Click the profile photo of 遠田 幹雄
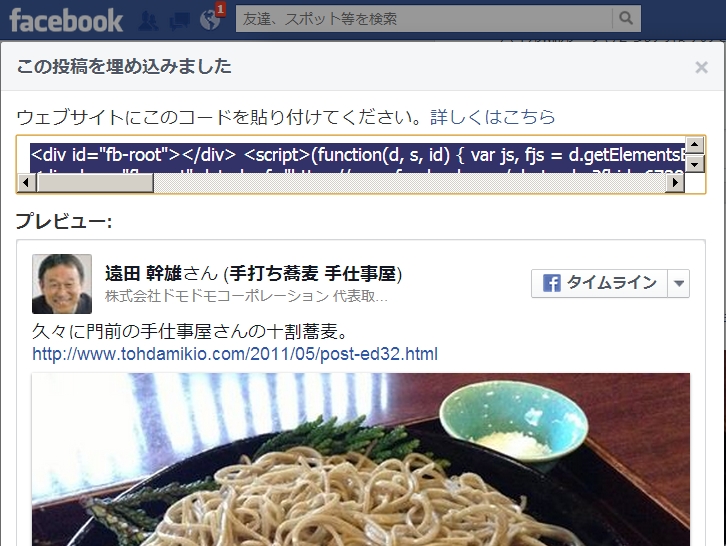The height and width of the screenshot is (546, 726). pyautogui.click(x=62, y=284)
